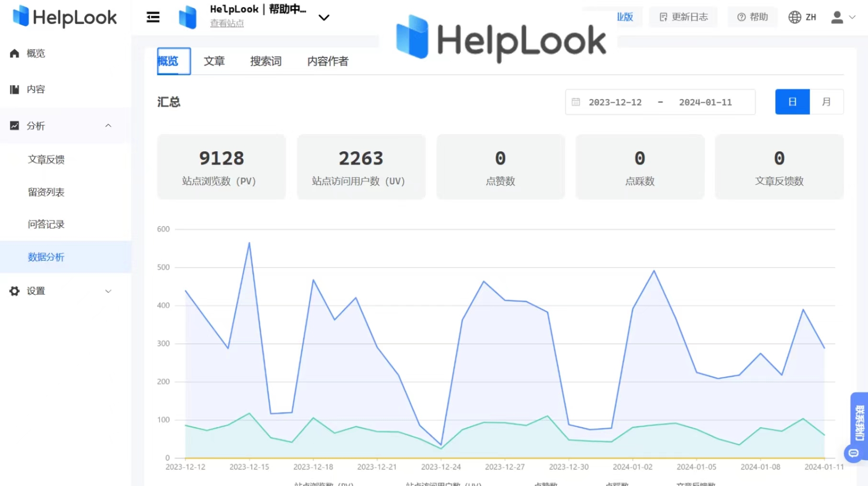Click the calendar icon in the date range picker

[576, 102]
